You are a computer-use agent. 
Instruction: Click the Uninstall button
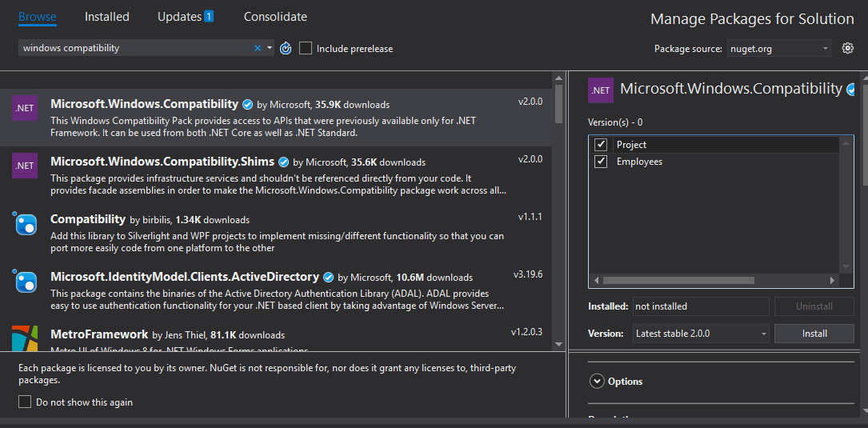(x=814, y=306)
